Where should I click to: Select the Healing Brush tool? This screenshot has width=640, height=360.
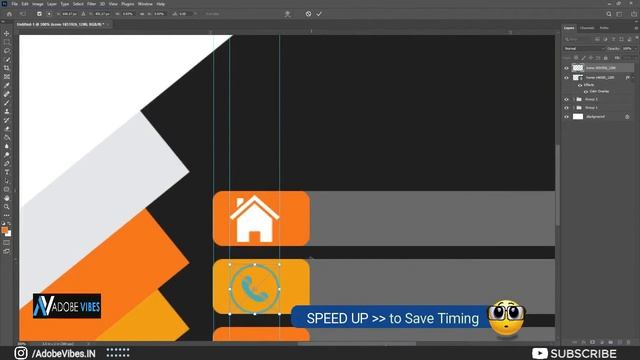click(x=7, y=94)
